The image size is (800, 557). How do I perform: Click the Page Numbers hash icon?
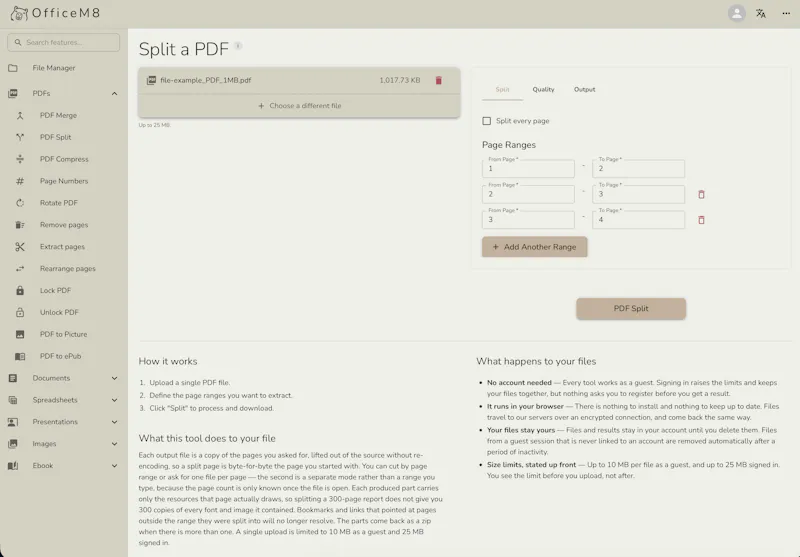20,181
